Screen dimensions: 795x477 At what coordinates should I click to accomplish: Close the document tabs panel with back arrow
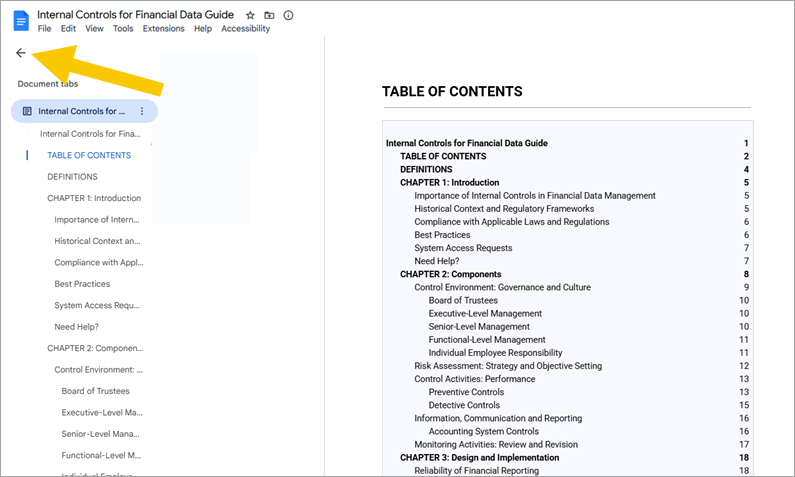pyautogui.click(x=21, y=53)
